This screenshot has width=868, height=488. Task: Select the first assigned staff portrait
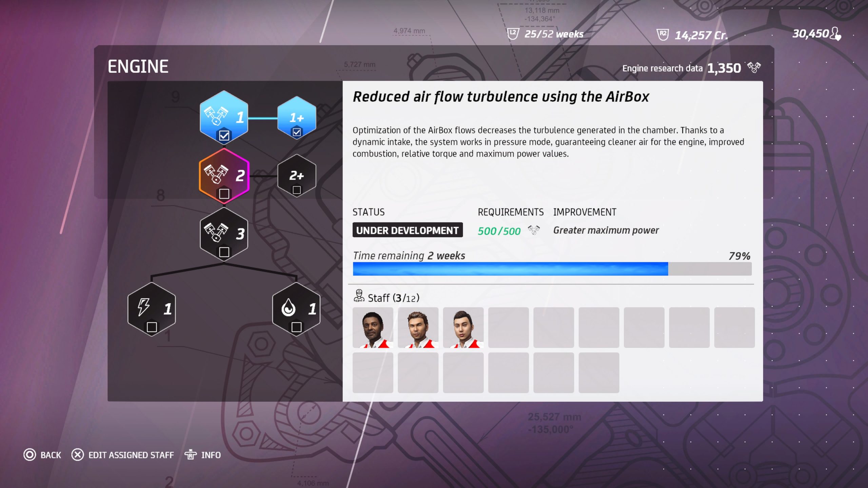373,328
